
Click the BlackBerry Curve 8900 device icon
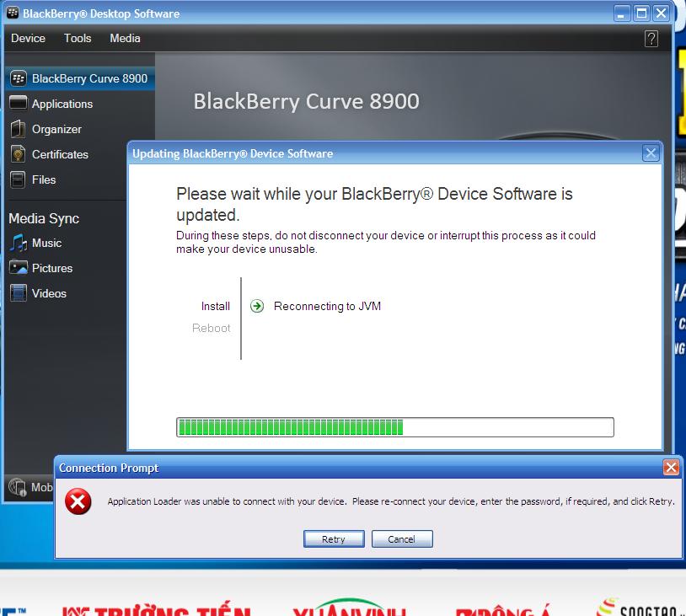coord(19,78)
